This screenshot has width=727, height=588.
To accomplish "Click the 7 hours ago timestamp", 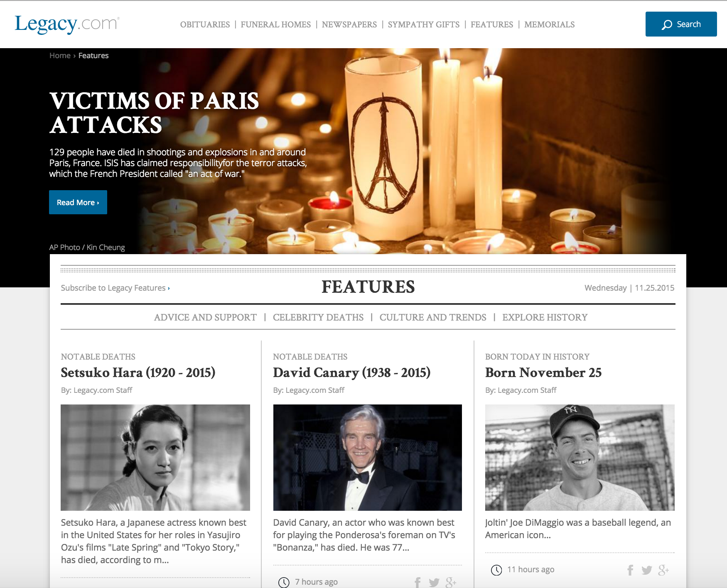I will click(317, 582).
